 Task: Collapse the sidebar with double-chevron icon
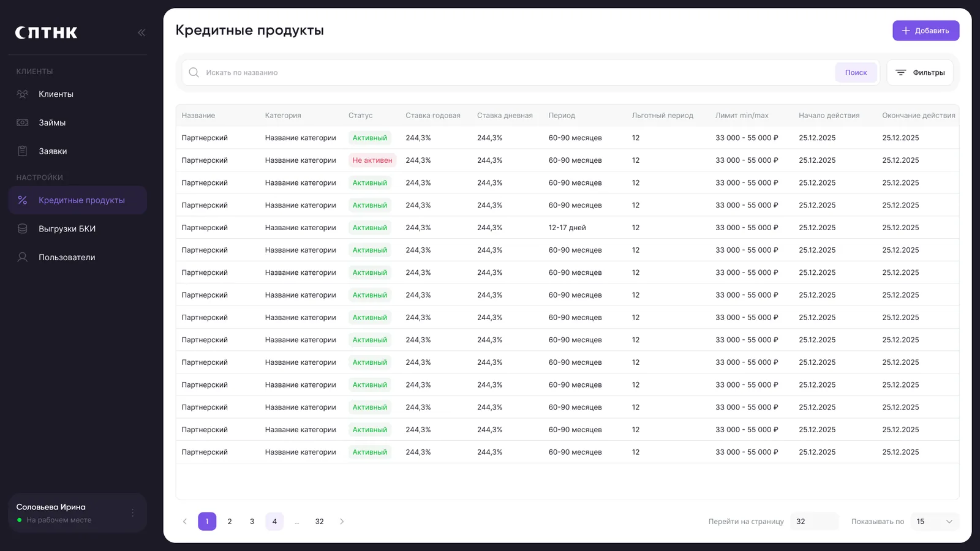(141, 32)
